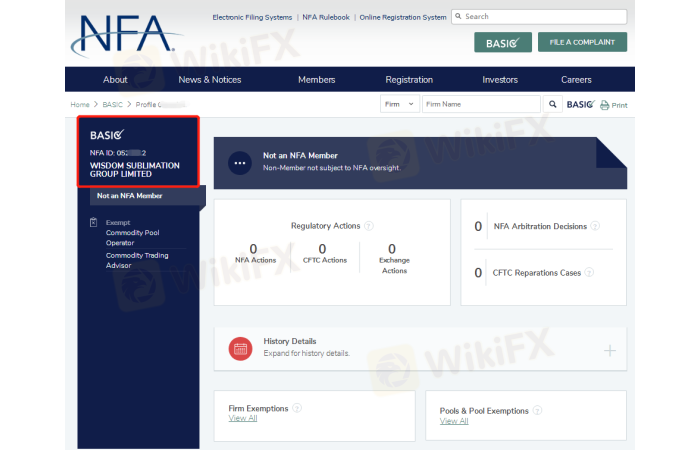This screenshot has height=450, width=700.
Task: Open the Electronic Filing Systems link
Action: [253, 17]
